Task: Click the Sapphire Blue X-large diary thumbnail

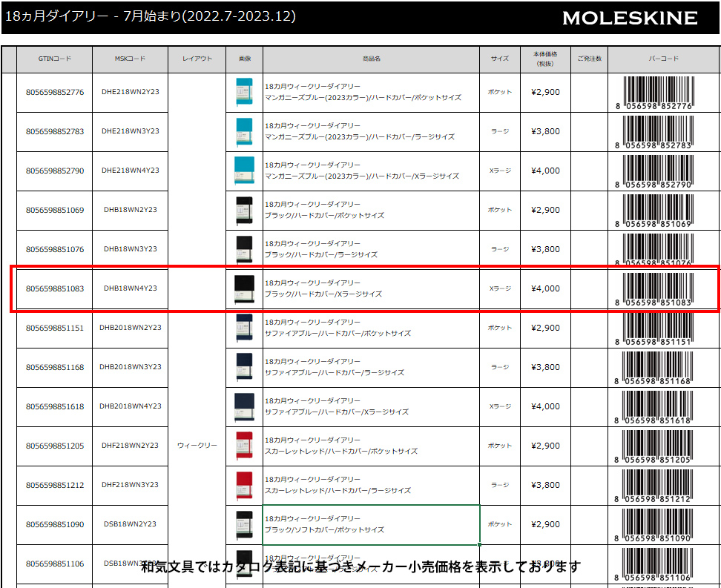Action: pos(244,406)
